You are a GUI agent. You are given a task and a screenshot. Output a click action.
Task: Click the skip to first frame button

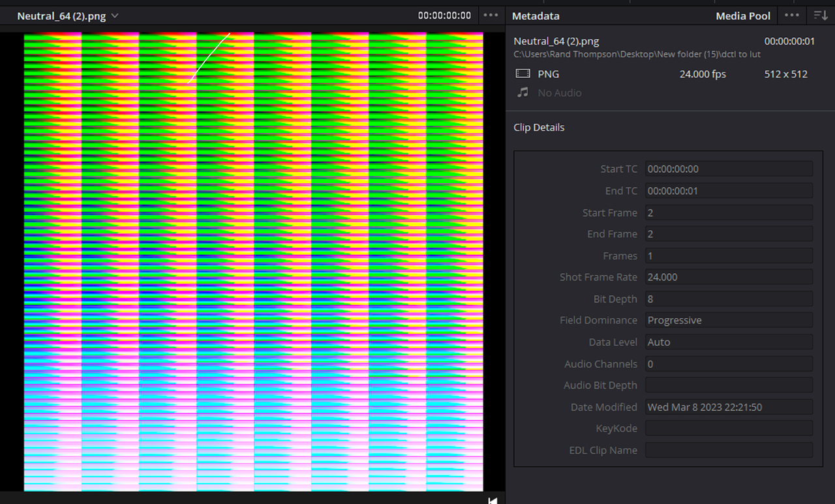point(493,500)
